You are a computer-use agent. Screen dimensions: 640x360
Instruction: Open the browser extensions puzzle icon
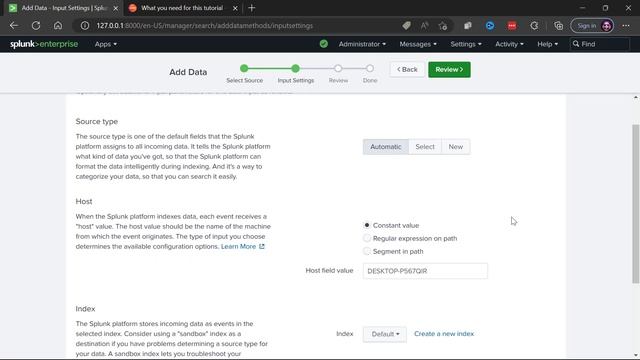pyautogui.click(x=534, y=26)
